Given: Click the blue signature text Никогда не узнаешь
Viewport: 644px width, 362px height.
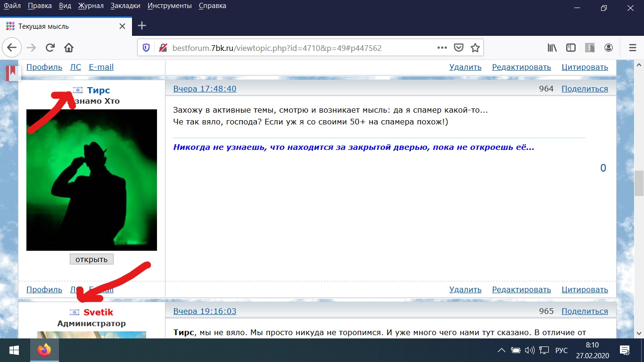Looking at the screenshot, I should (x=354, y=147).
